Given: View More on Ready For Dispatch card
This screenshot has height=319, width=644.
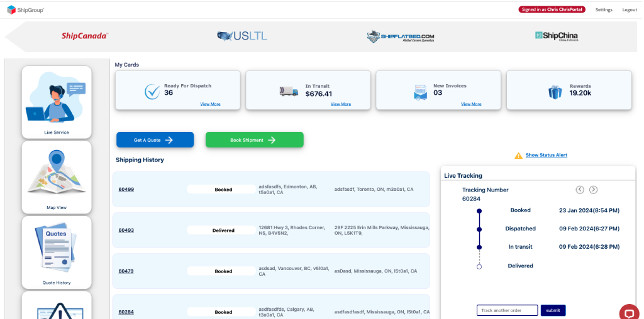Looking at the screenshot, I should (210, 104).
